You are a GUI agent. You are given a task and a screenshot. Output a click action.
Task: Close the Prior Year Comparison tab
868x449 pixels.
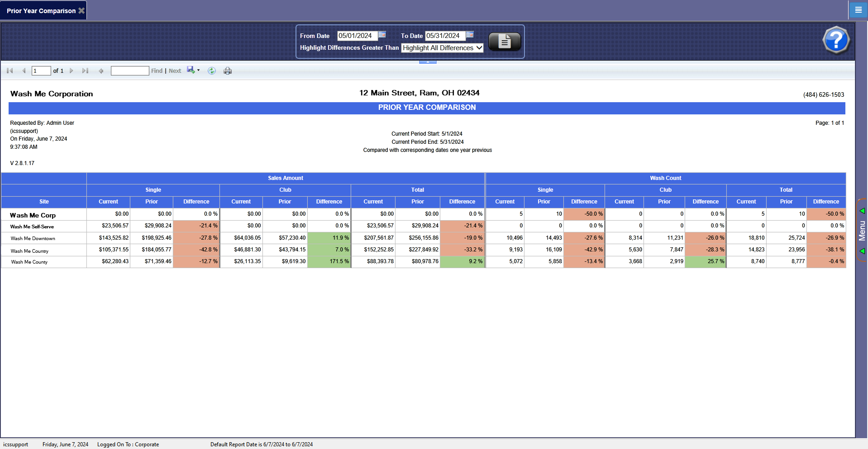tap(81, 10)
